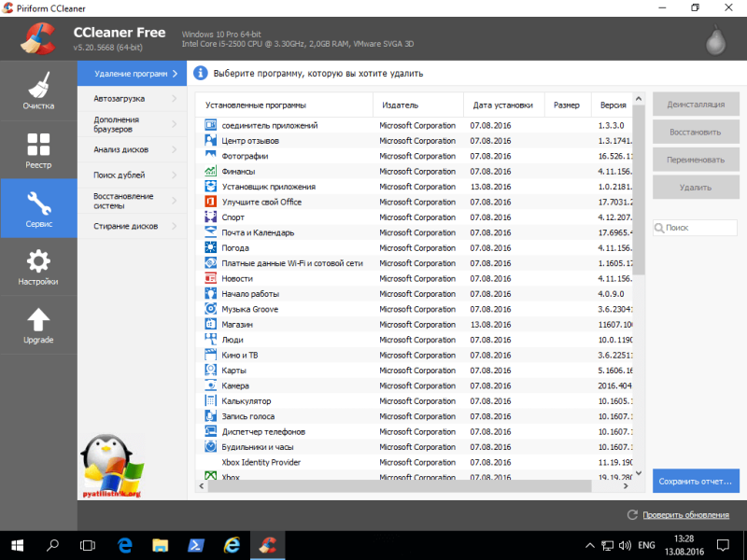This screenshot has width=747, height=560.
Task: Click the Сохранить отчет button
Action: 696,481
